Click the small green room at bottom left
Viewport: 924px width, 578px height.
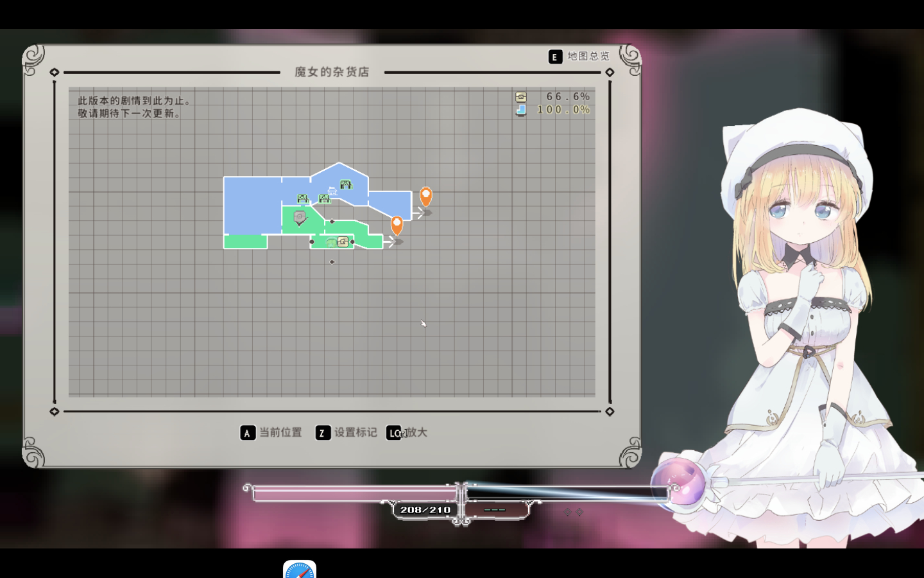pyautogui.click(x=245, y=241)
